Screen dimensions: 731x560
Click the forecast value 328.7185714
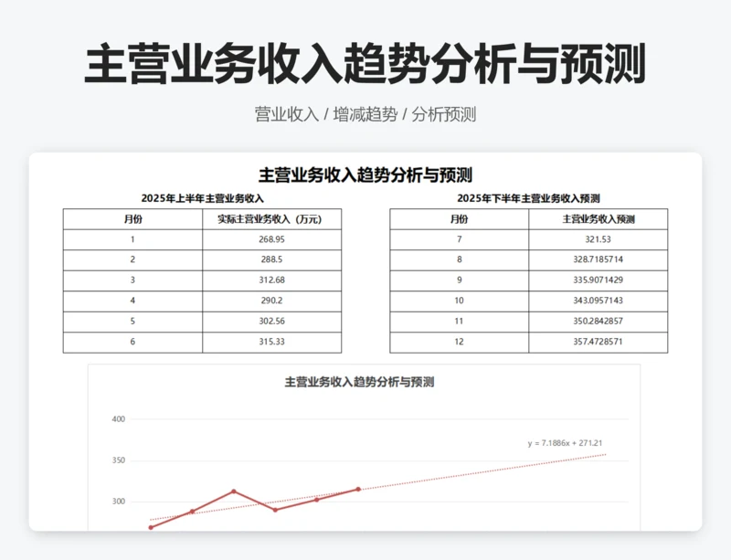[599, 260]
